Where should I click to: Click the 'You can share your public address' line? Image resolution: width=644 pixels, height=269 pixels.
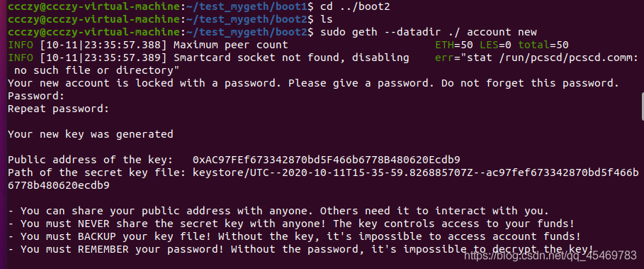click(278, 211)
